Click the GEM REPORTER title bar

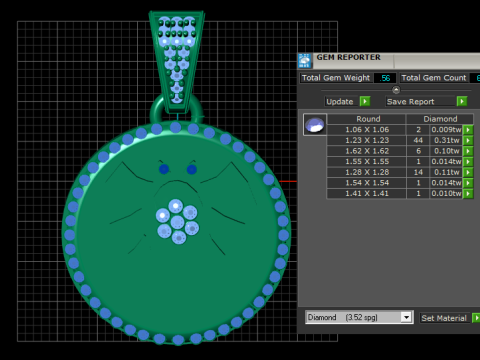point(389,61)
